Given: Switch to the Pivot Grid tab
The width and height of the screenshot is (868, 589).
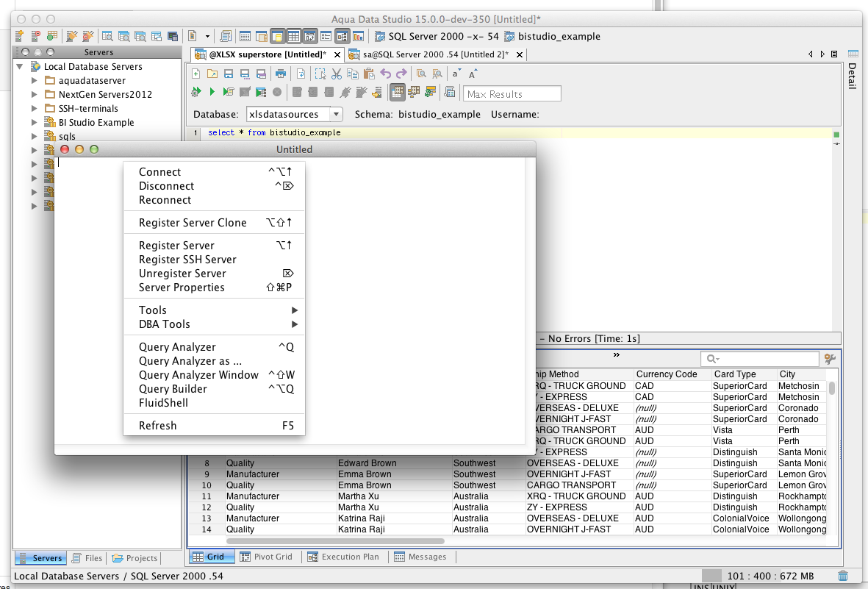Looking at the screenshot, I should [x=266, y=557].
